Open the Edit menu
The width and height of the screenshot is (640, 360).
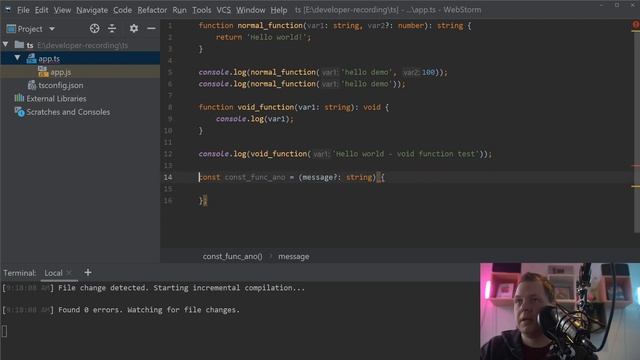pyautogui.click(x=41, y=10)
